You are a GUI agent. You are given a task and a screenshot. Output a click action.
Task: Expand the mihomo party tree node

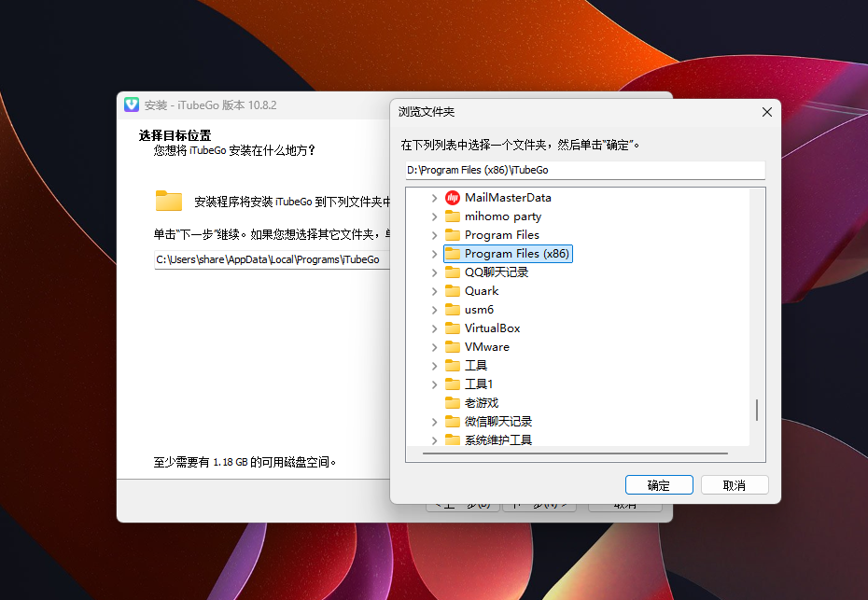[x=435, y=217]
